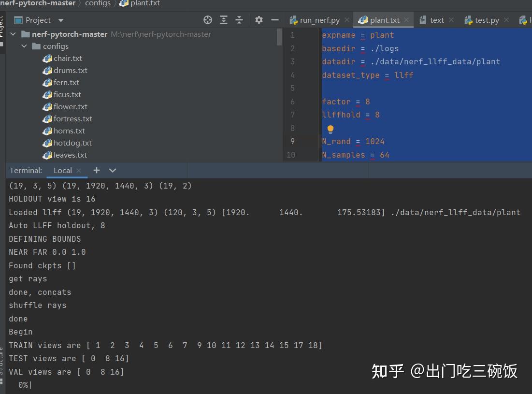Click the intention lightbulb on line 8

[x=330, y=129]
